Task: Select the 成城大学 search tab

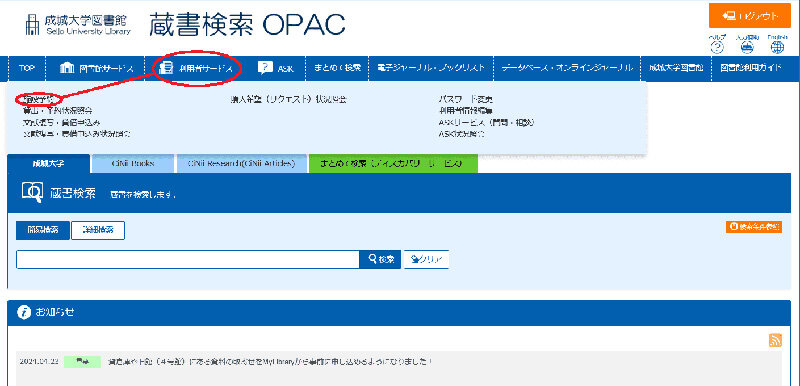Action: tap(49, 164)
